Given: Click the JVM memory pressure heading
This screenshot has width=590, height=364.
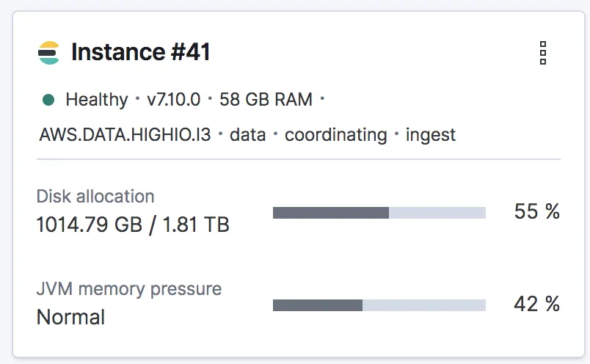Looking at the screenshot, I should 129,289.
